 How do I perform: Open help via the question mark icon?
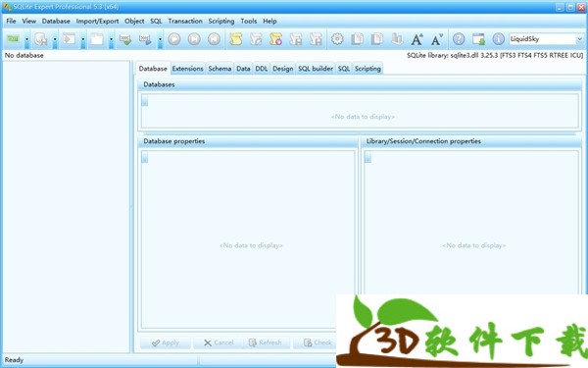pos(459,39)
